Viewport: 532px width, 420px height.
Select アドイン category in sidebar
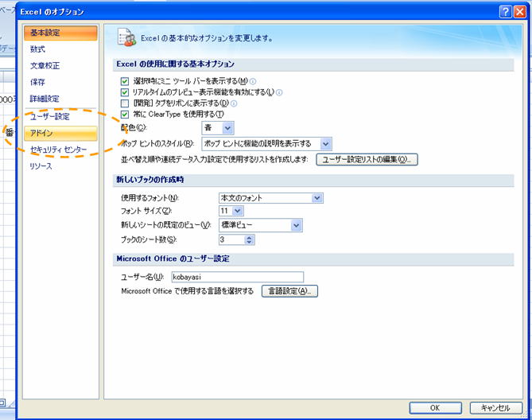(60, 134)
